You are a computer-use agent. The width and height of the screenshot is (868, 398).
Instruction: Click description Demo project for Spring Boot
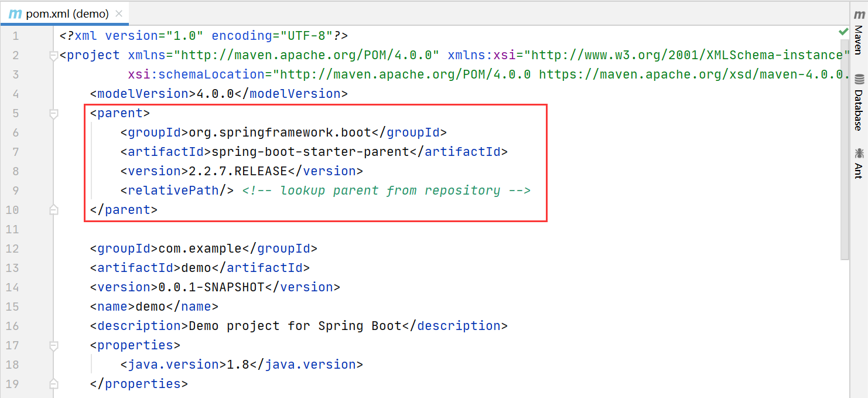(295, 326)
